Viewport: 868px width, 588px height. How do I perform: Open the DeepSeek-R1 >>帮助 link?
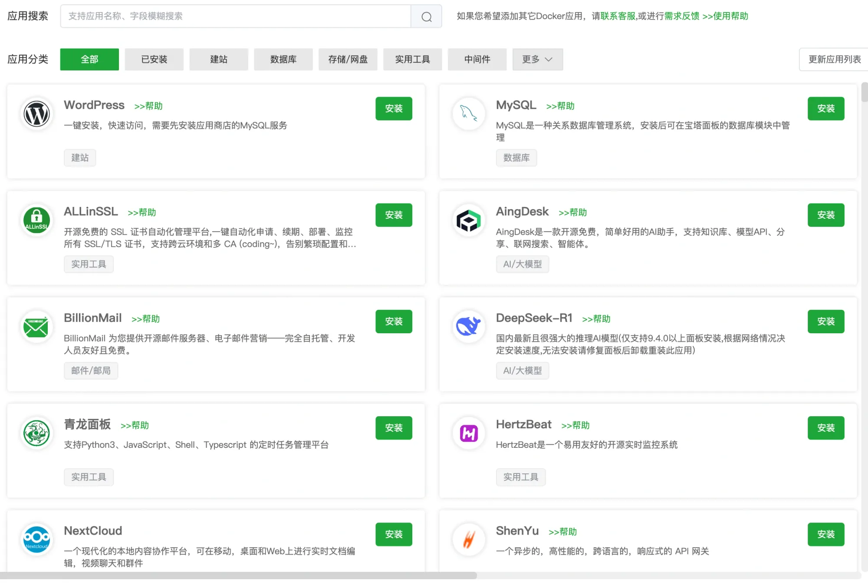(x=596, y=319)
